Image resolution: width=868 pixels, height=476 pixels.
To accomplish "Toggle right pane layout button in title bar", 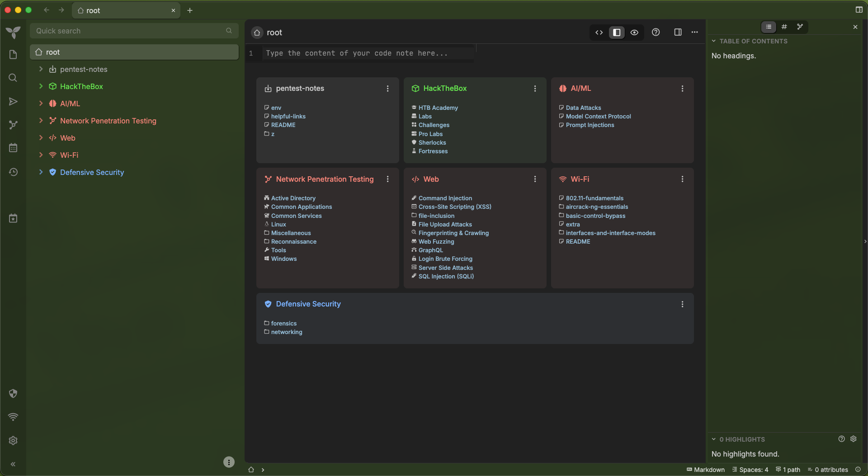I will [x=859, y=9].
